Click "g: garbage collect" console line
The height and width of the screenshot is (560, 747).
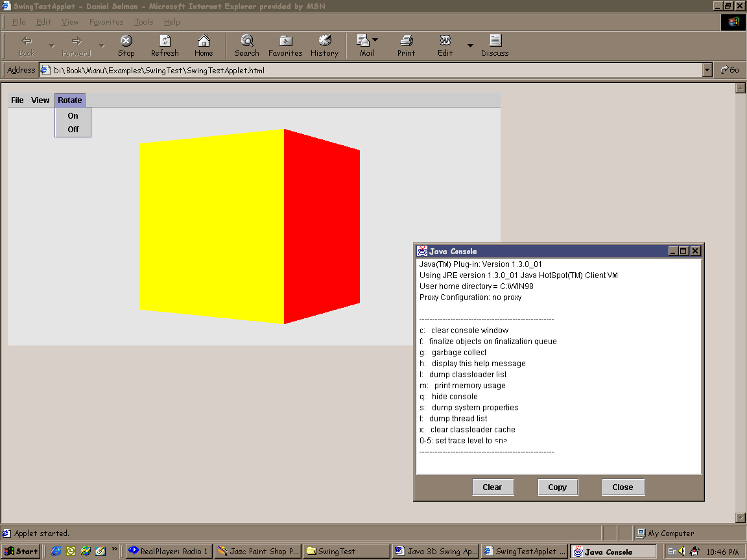tap(453, 353)
